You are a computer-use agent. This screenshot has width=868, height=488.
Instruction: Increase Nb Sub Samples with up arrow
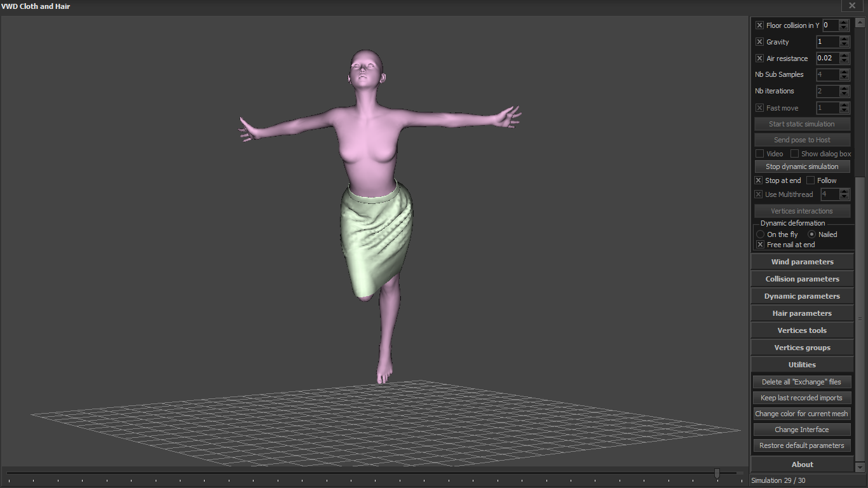tap(844, 72)
